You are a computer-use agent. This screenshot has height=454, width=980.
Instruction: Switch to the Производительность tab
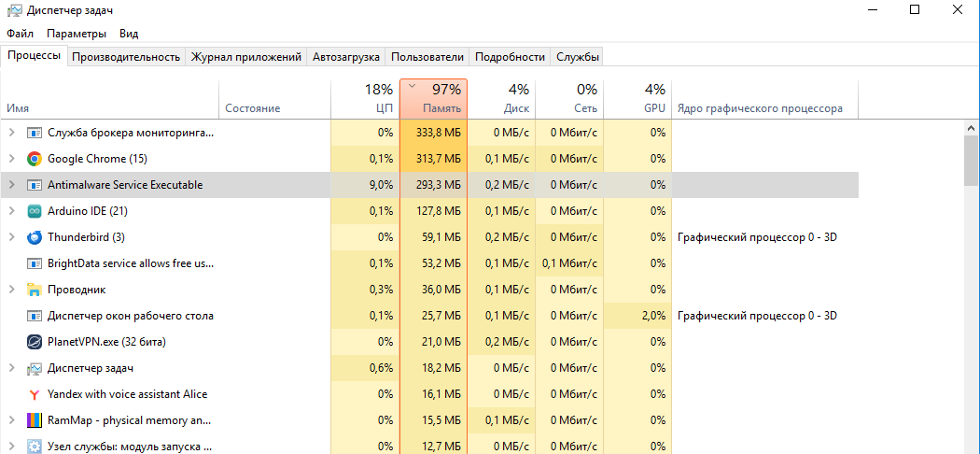pos(125,57)
